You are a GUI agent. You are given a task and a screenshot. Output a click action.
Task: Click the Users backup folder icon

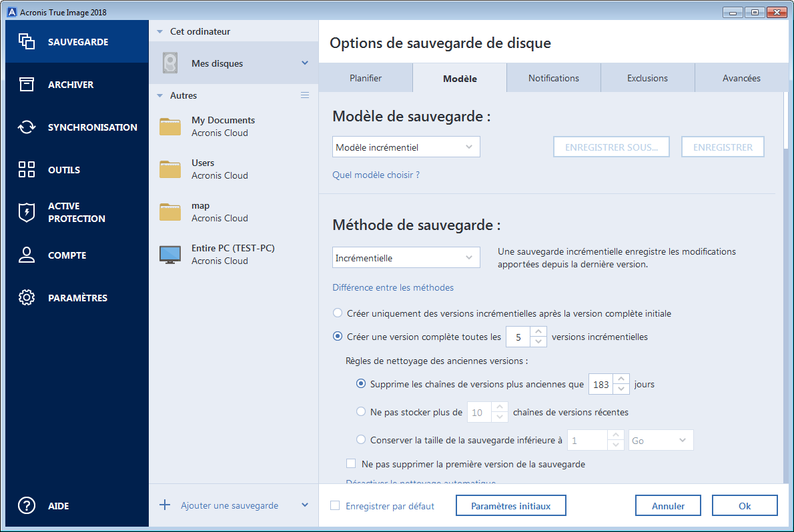(170, 169)
